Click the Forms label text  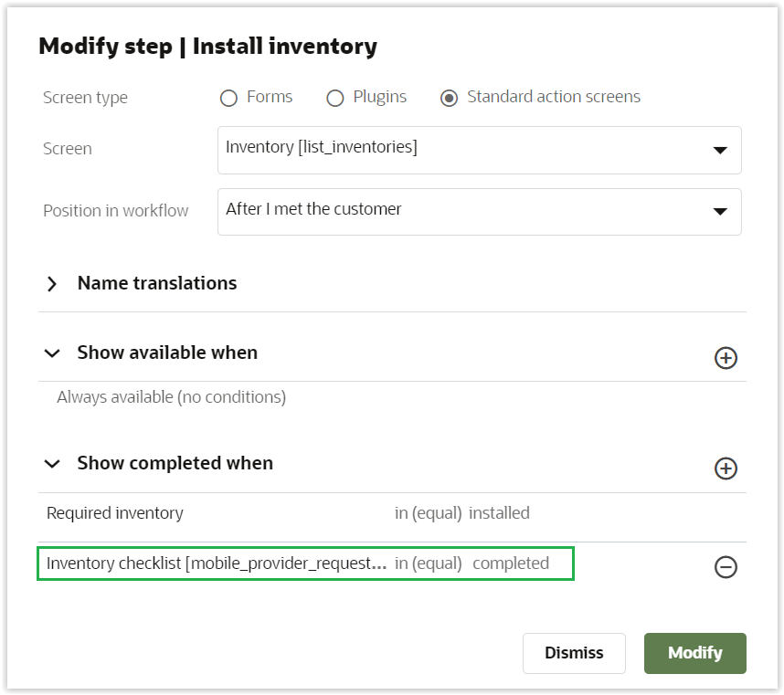(270, 97)
